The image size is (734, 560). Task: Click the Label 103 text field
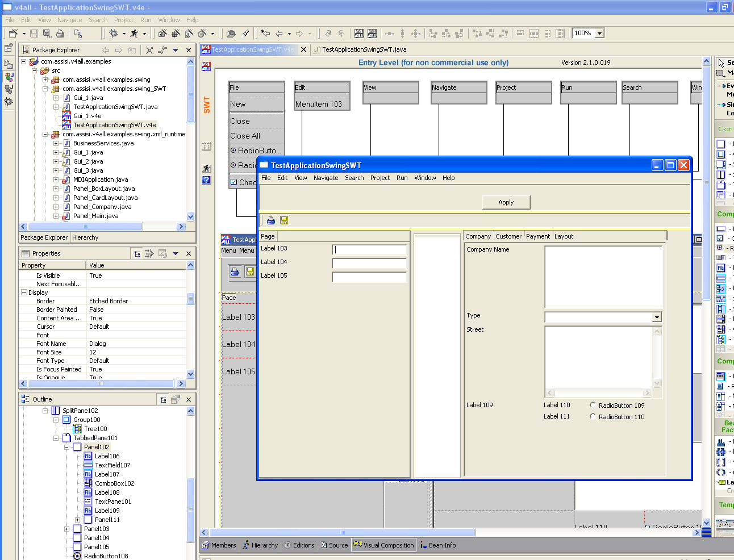click(369, 249)
